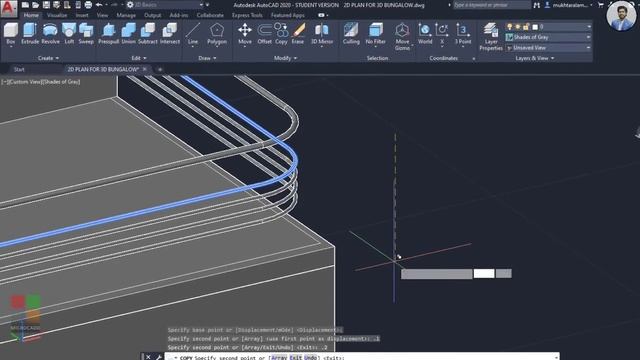Set UCS to World coordinates
The height and width of the screenshot is (360, 640).
(425, 33)
